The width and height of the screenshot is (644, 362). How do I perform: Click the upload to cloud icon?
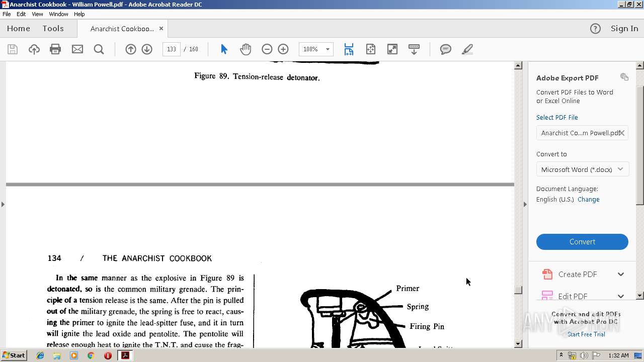(34, 49)
